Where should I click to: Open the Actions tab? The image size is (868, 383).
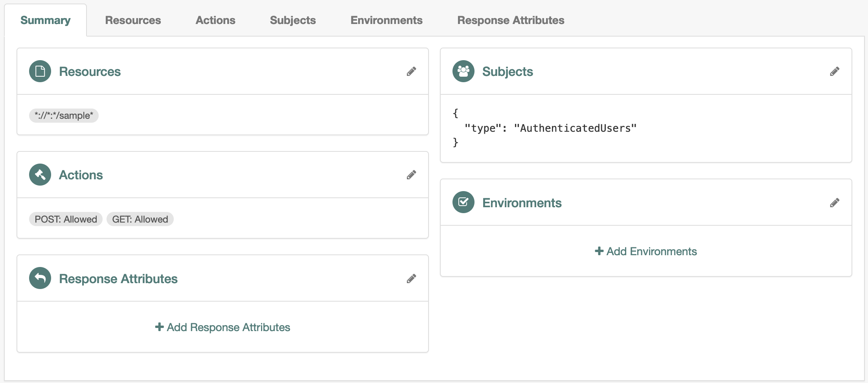coord(215,20)
